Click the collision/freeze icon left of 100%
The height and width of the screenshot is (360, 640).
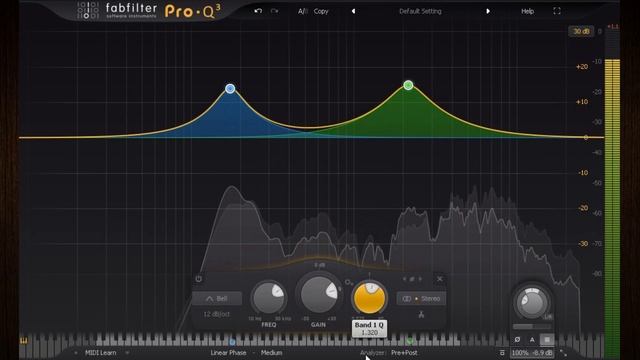pos(502,353)
